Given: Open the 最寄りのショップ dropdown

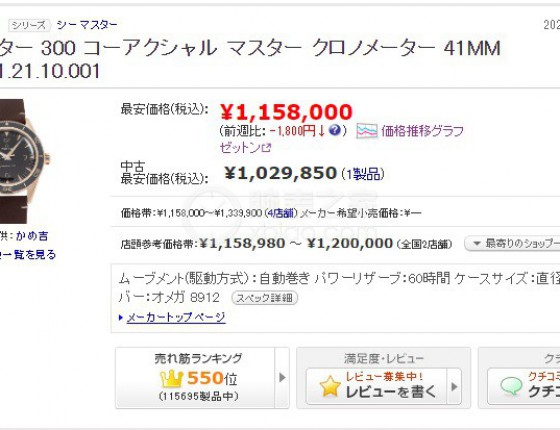Looking at the screenshot, I should (x=512, y=244).
